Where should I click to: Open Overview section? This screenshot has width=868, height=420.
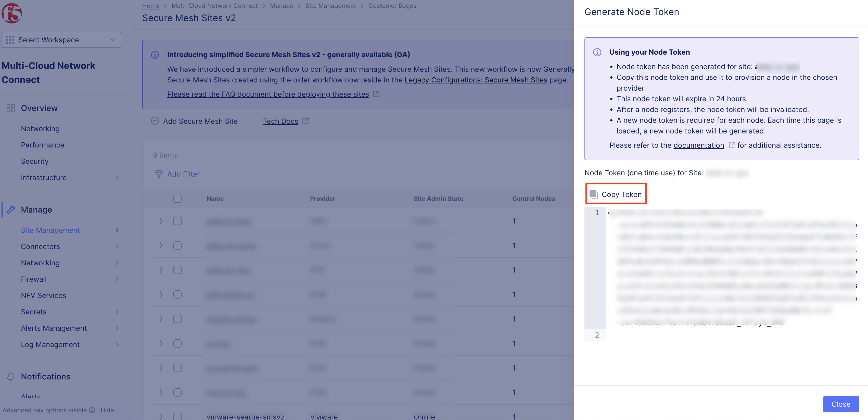pos(39,108)
